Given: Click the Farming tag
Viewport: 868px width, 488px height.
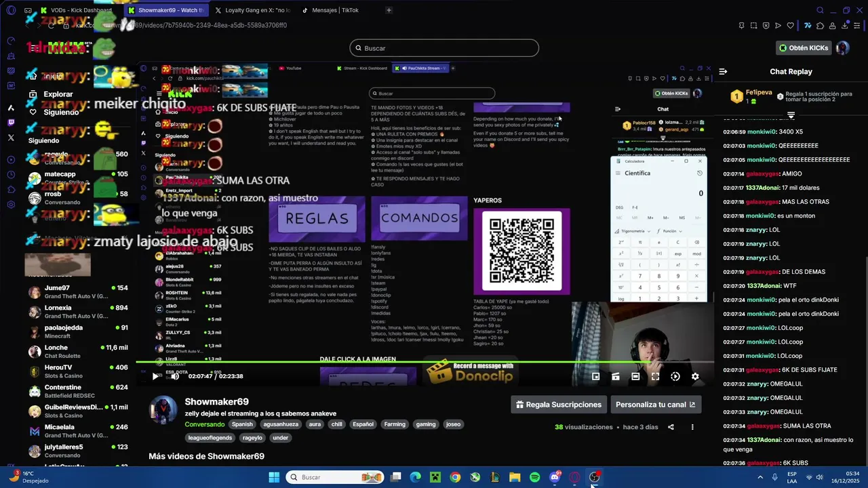Looking at the screenshot, I should tap(395, 424).
